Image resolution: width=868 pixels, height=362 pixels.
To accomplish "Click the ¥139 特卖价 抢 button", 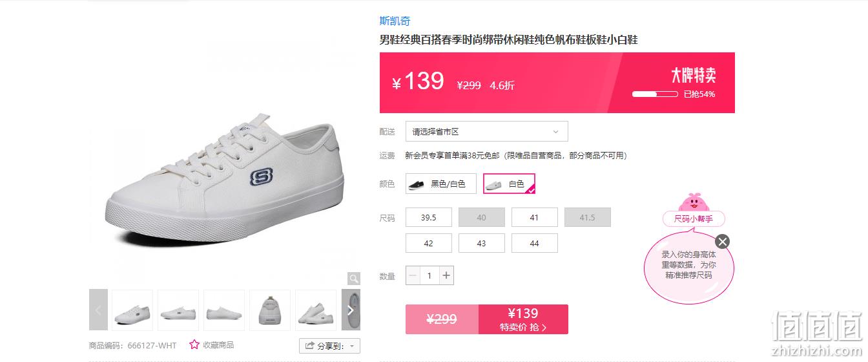I will (523, 319).
